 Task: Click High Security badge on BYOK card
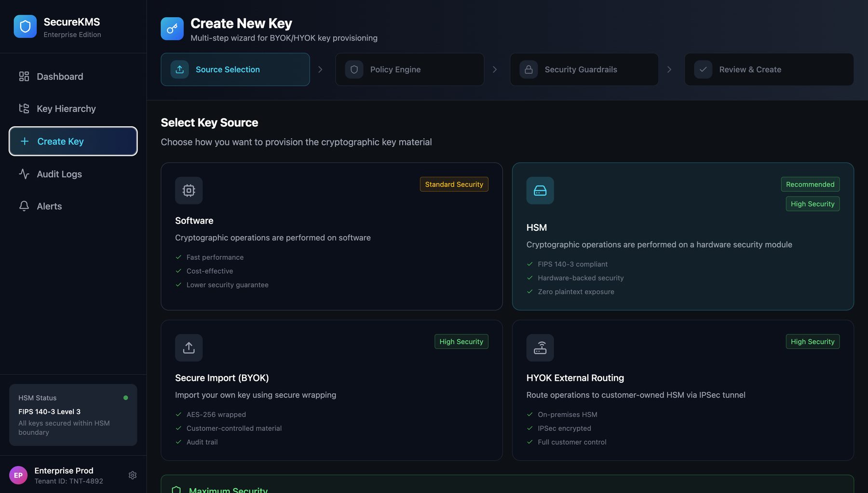(x=461, y=342)
